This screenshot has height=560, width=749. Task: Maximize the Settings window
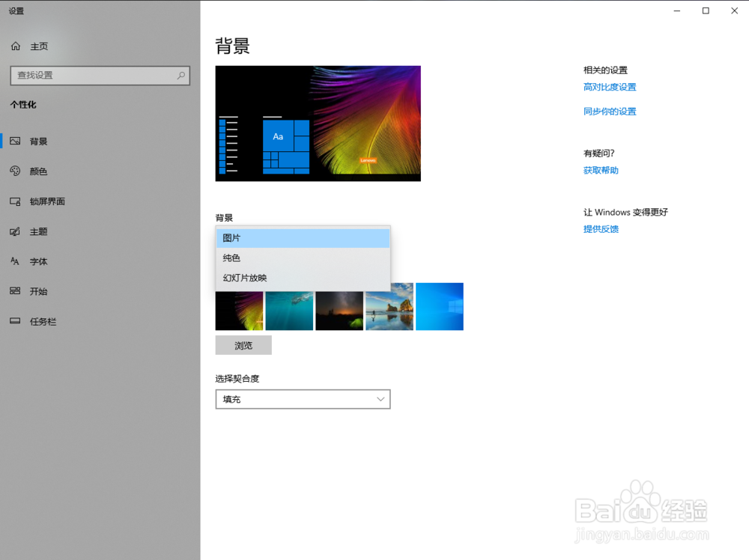coord(706,10)
